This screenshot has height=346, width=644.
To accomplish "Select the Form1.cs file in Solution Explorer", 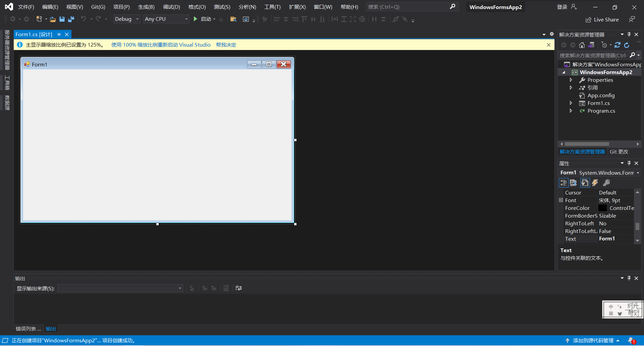I will 598,103.
